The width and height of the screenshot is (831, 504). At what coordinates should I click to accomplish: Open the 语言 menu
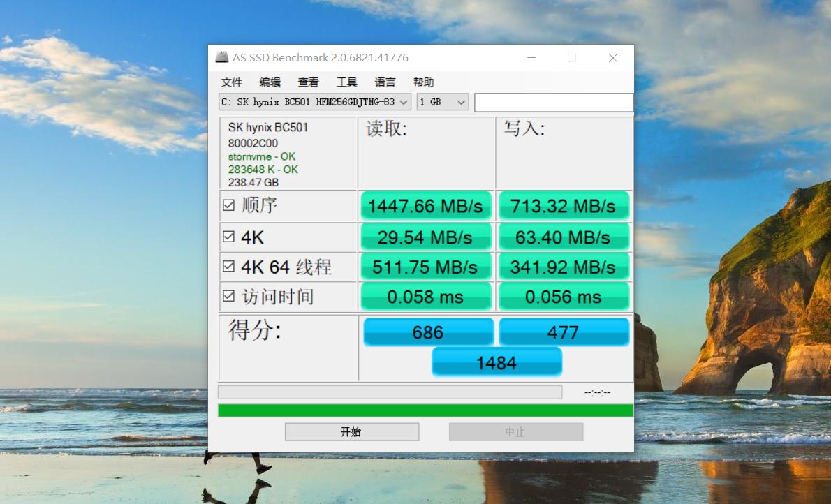click(x=385, y=82)
